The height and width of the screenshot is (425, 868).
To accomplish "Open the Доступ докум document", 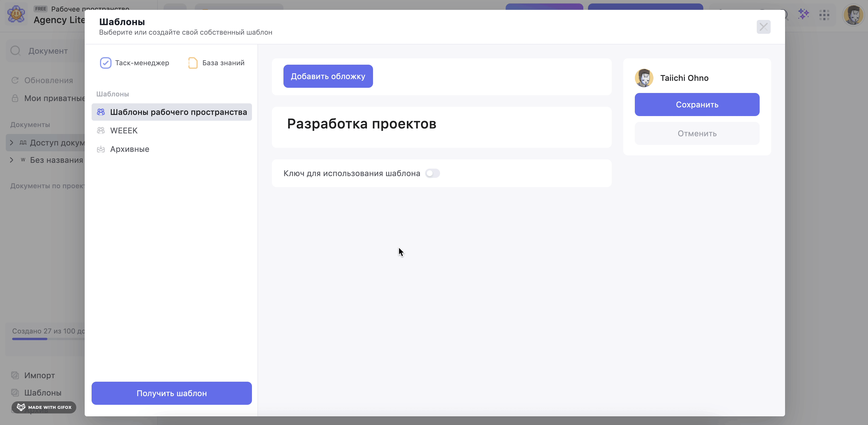I will pos(57,142).
